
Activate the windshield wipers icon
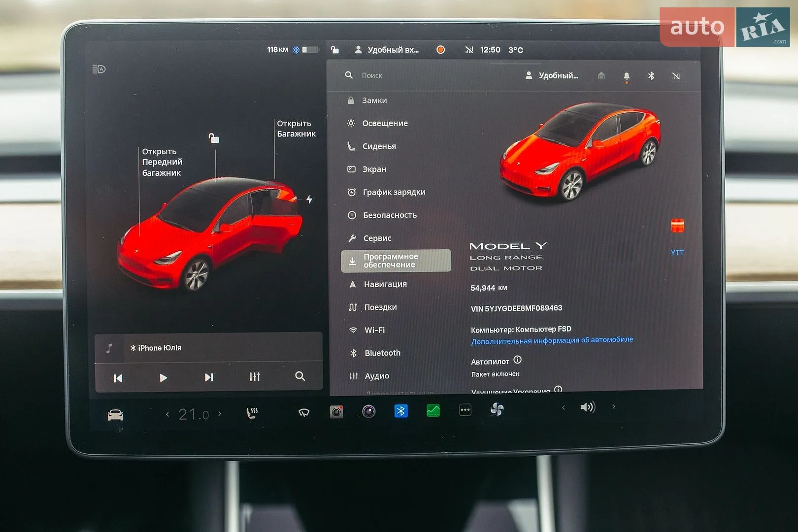point(304,412)
